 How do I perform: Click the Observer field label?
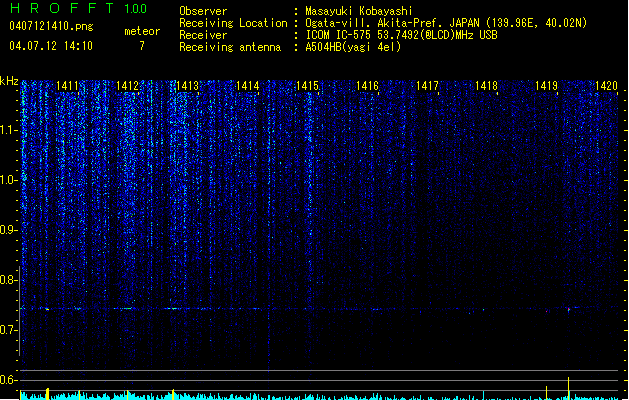tap(203, 11)
